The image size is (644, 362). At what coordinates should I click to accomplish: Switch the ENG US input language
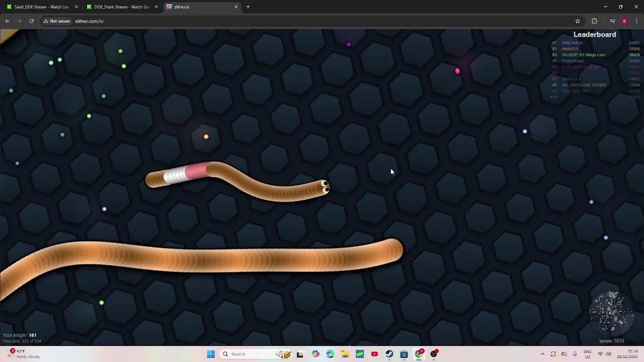587,354
